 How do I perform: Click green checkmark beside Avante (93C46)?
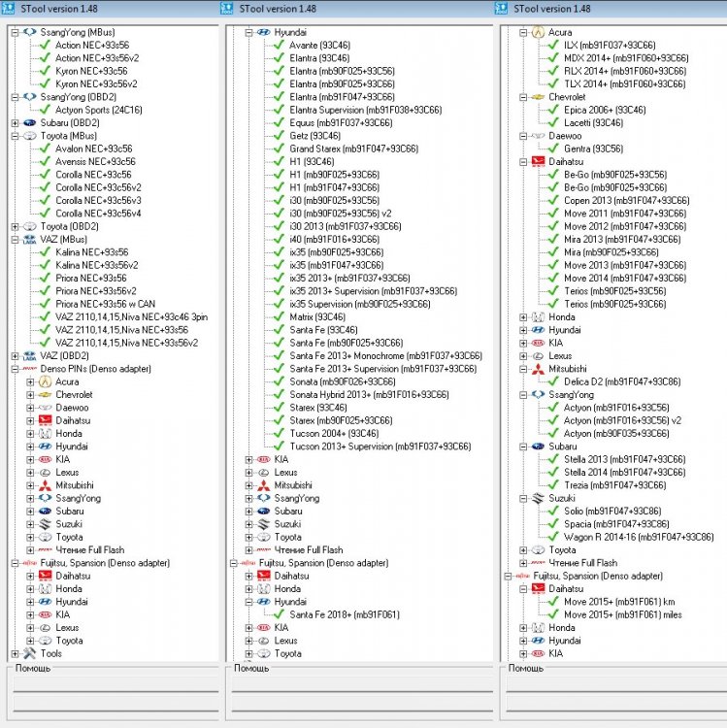click(279, 45)
